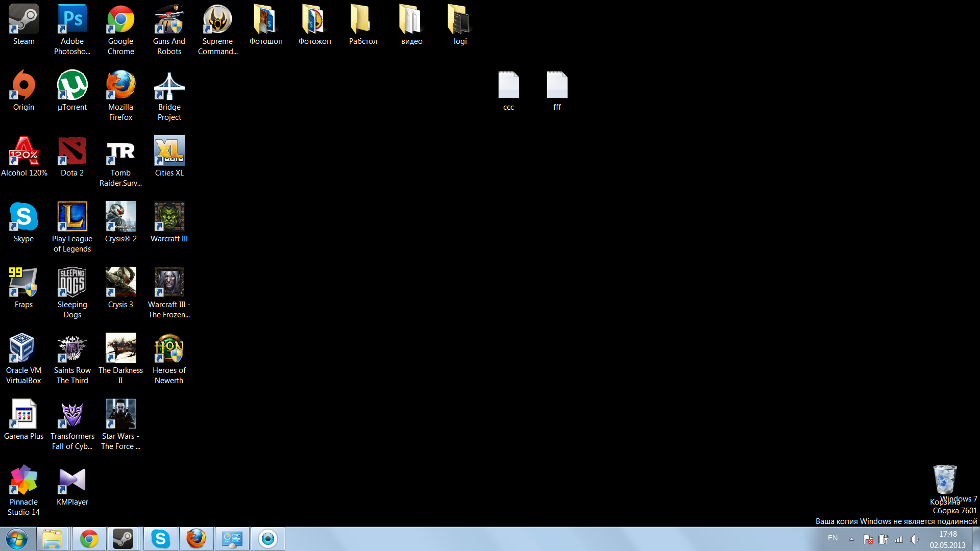Click Skype icon in taskbar
980x551 pixels.
click(160, 538)
